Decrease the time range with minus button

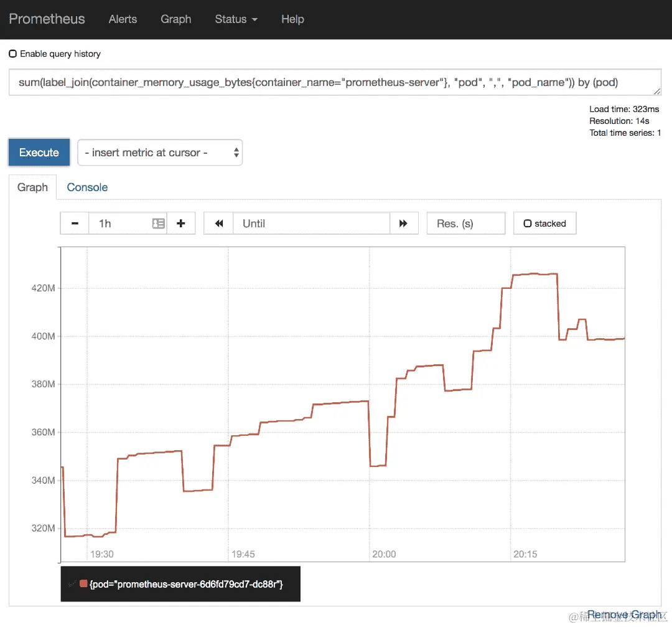pos(75,224)
